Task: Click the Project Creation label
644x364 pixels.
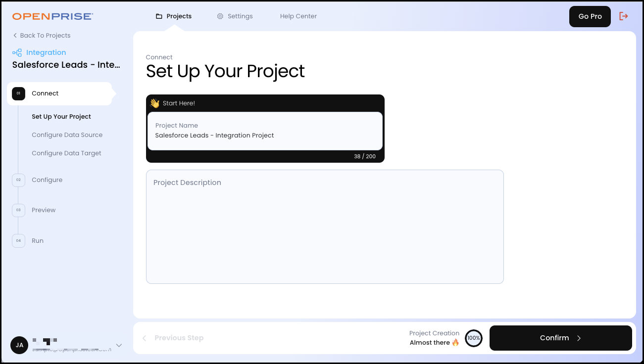Action: click(434, 333)
